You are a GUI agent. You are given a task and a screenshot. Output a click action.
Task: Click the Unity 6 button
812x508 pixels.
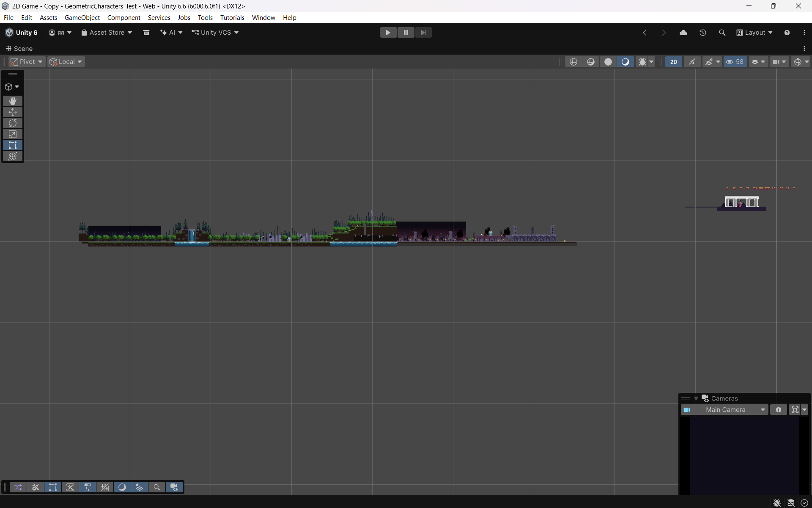[x=21, y=33]
